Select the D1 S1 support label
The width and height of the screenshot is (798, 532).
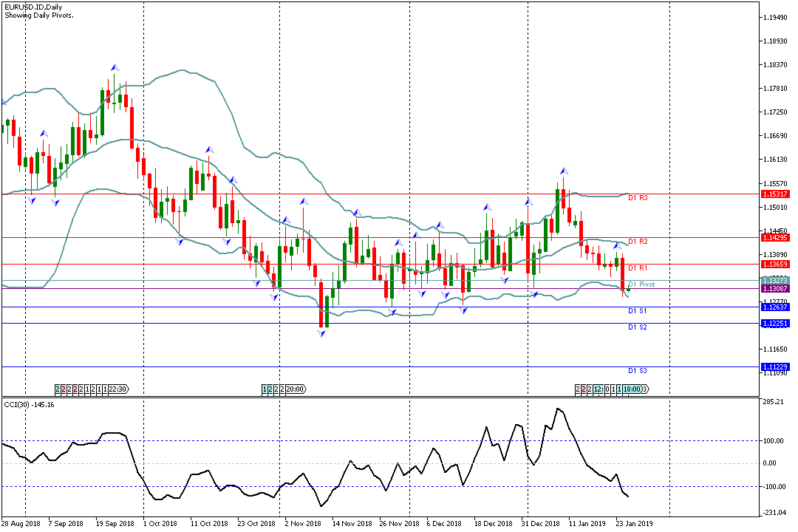[x=638, y=311]
